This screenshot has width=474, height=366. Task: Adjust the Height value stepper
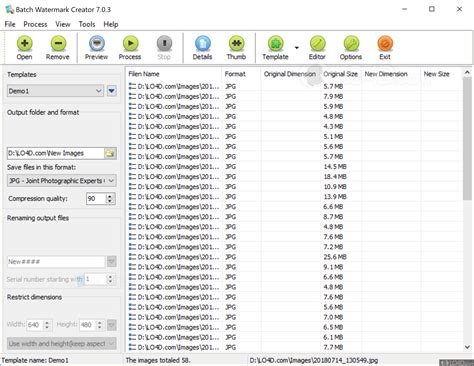(99, 325)
